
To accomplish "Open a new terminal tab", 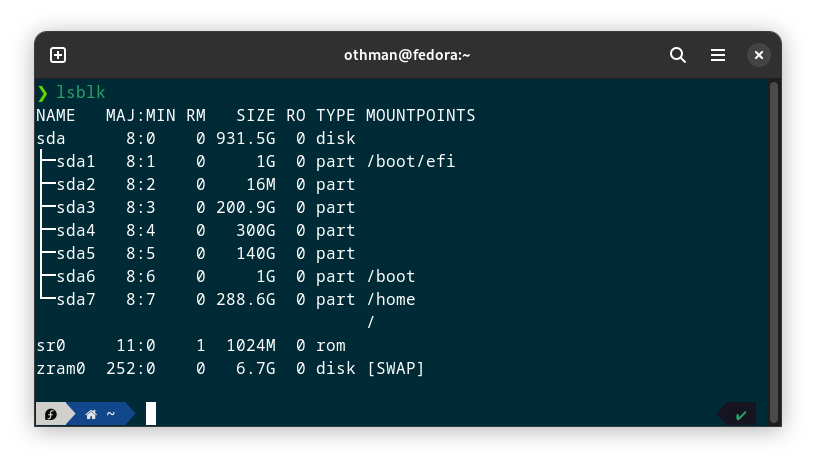I will pyautogui.click(x=58, y=56).
